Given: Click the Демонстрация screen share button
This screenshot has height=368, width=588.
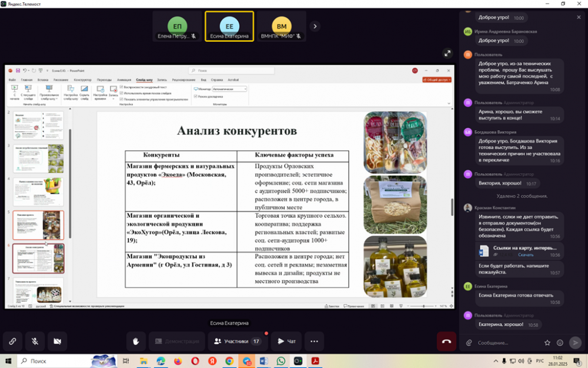Looking at the screenshot, I should (x=176, y=341).
